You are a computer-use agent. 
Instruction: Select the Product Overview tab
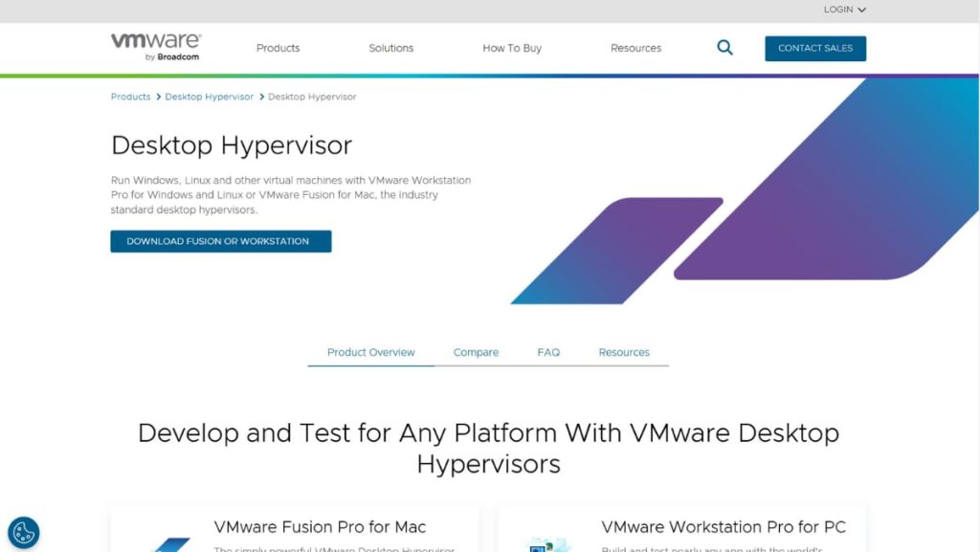tap(370, 352)
